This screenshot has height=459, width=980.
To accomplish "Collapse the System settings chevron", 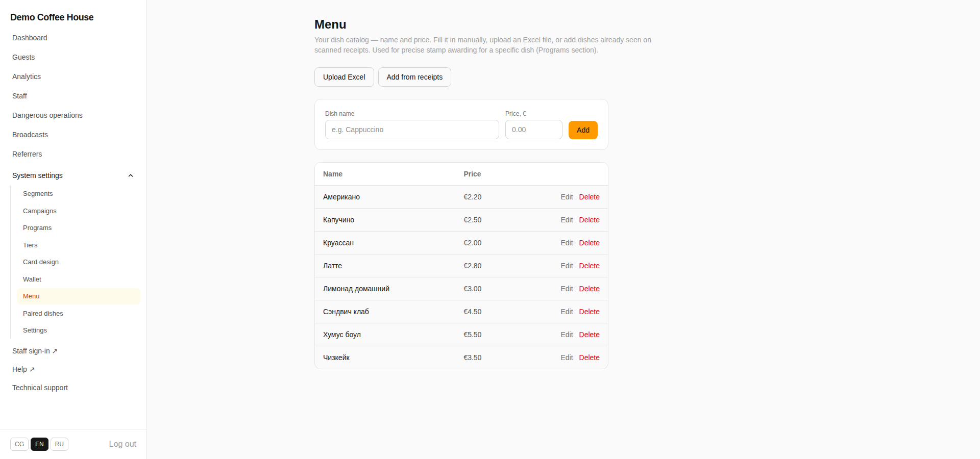I will (131, 175).
